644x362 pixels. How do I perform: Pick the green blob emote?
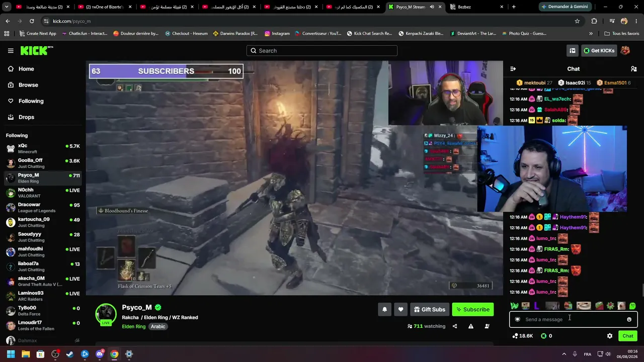pos(632,306)
